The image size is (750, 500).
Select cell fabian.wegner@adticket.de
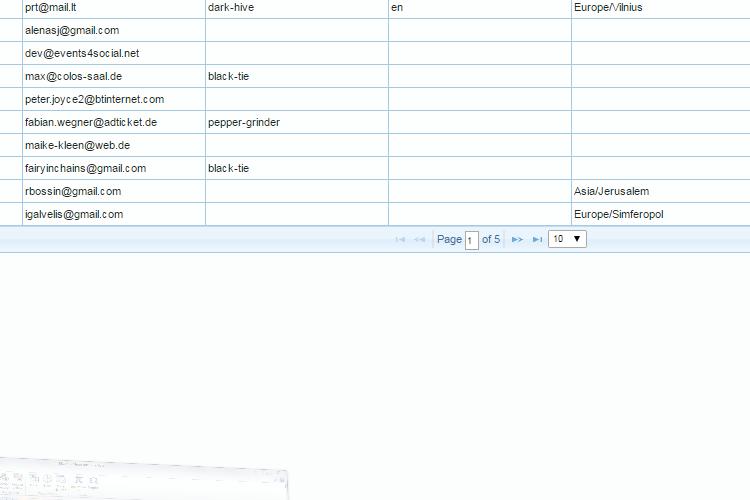(x=114, y=122)
